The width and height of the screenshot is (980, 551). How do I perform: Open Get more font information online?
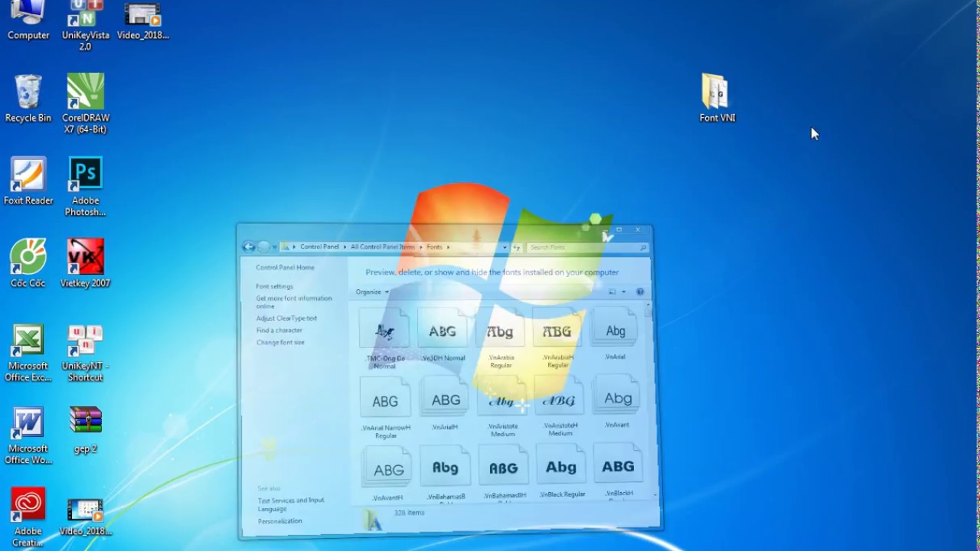(x=294, y=302)
